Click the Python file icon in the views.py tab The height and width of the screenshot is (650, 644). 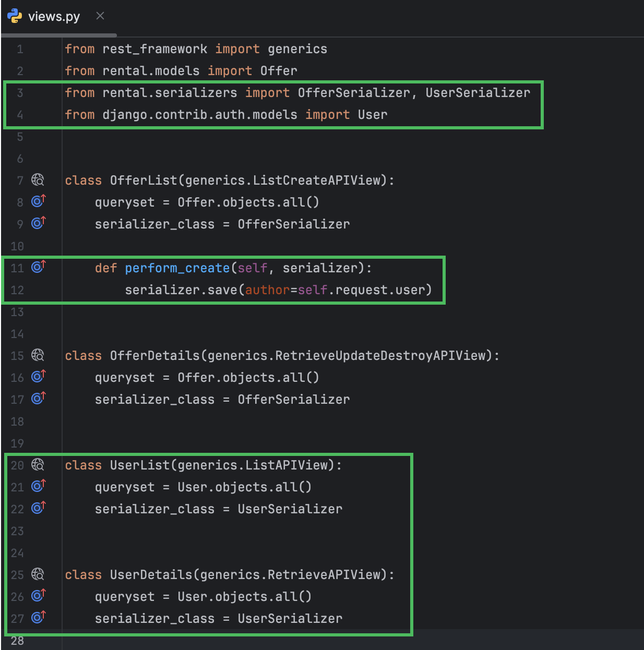click(x=14, y=16)
